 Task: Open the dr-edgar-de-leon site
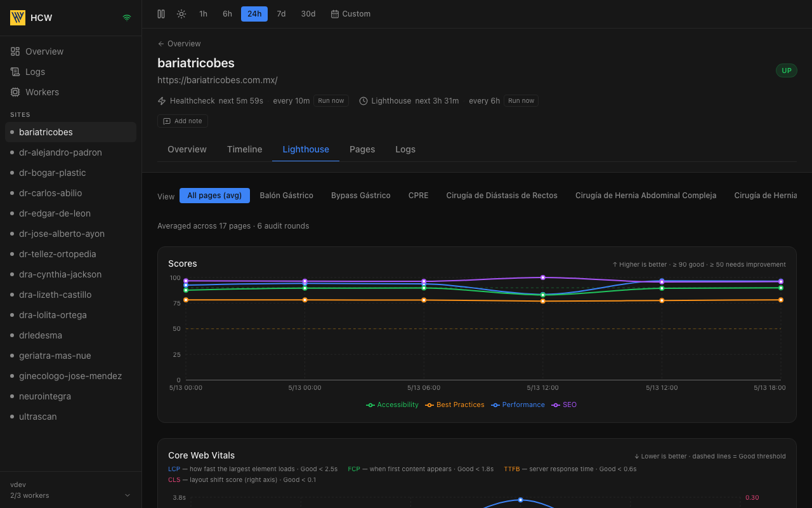pyautogui.click(x=70, y=213)
